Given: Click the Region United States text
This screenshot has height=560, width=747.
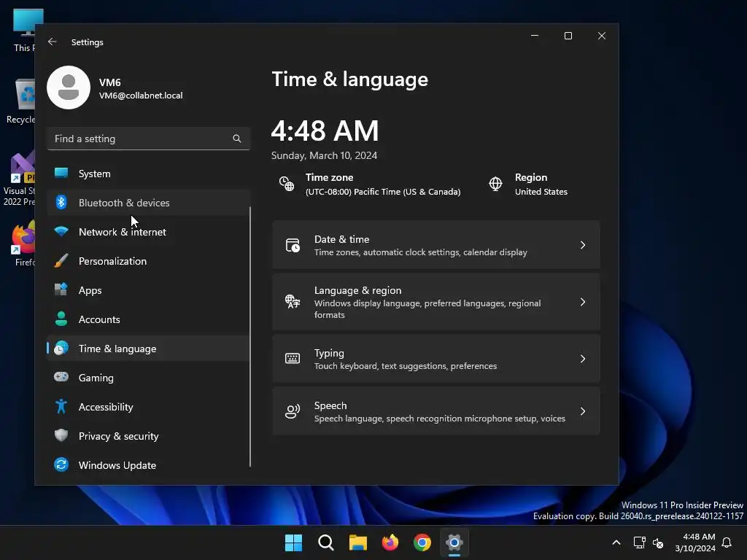Looking at the screenshot, I should coord(541,192).
